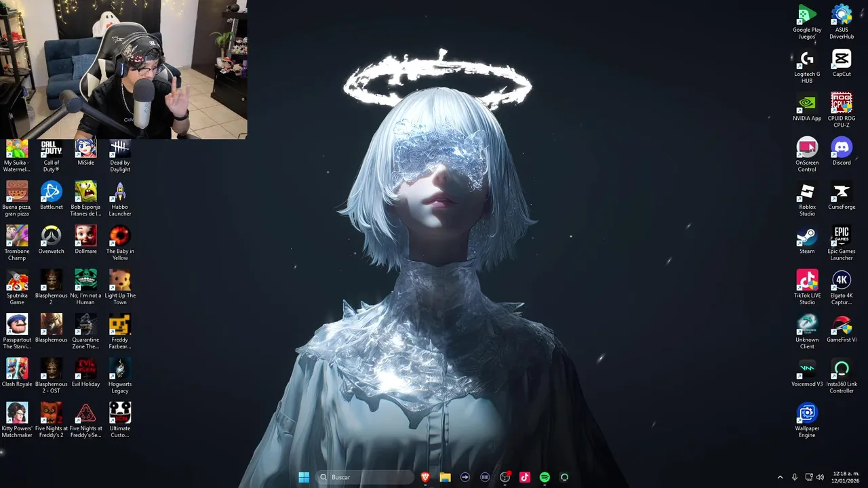Click the Buscar taskbar search box
Viewport: 868px width, 488px height.
click(x=366, y=477)
